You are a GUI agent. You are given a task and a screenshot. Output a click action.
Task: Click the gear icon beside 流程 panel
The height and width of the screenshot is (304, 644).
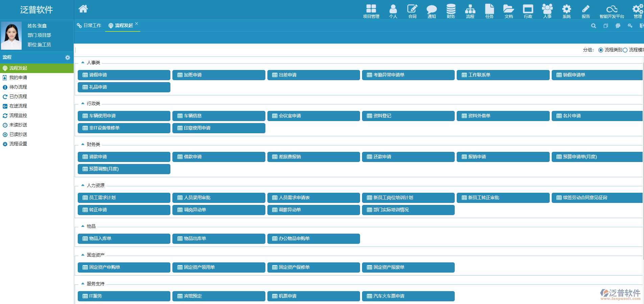pyautogui.click(x=68, y=57)
